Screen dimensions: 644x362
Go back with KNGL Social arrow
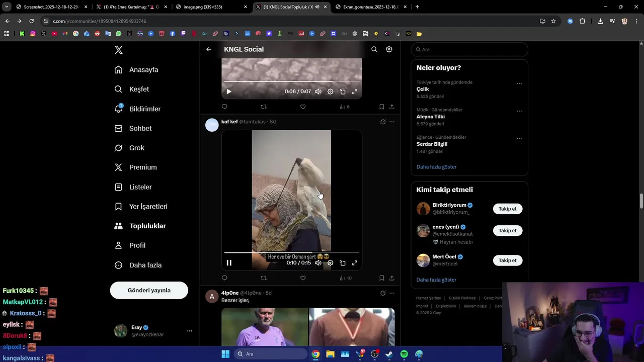pyautogui.click(x=209, y=49)
